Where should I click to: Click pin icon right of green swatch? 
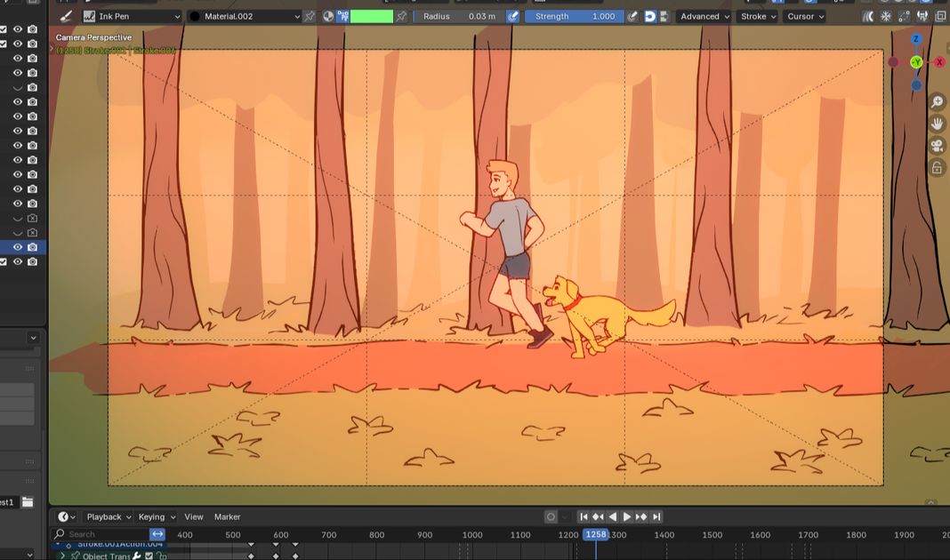click(401, 16)
